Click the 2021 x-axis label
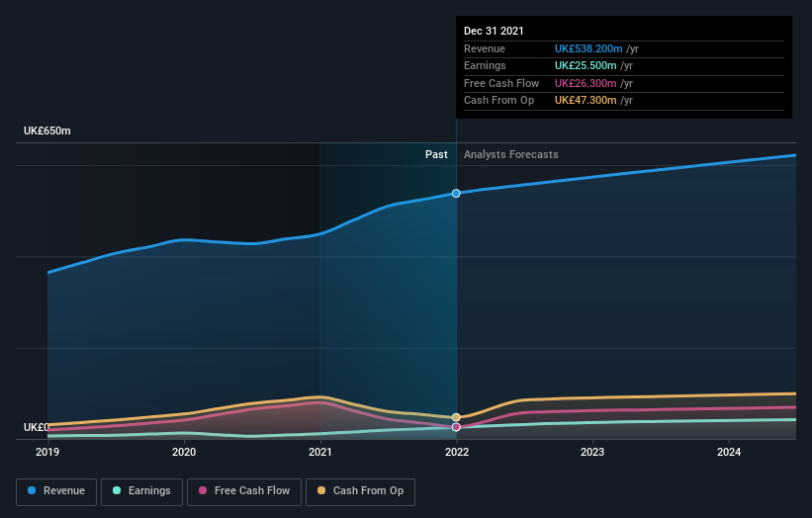This screenshot has height=518, width=812. tap(320, 452)
